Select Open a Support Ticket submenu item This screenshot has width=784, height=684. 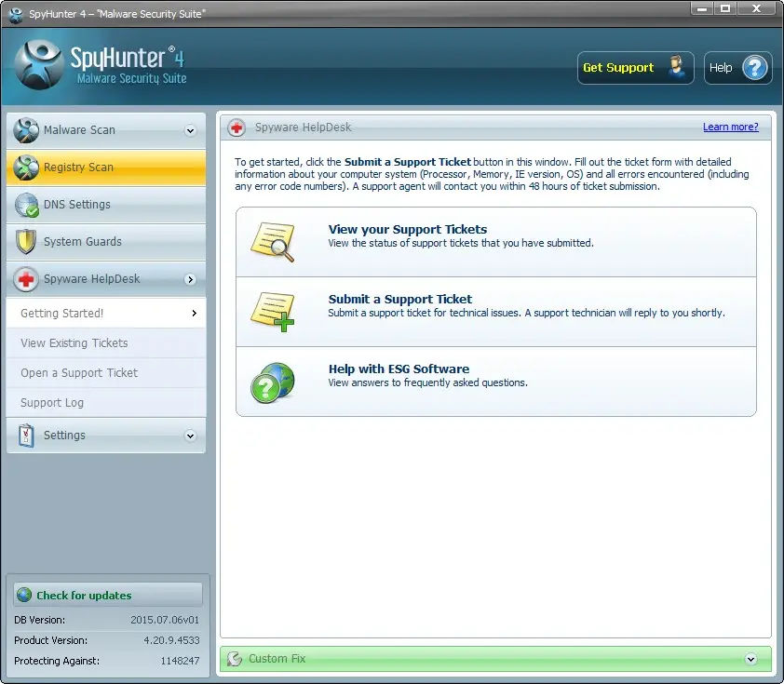(106, 373)
